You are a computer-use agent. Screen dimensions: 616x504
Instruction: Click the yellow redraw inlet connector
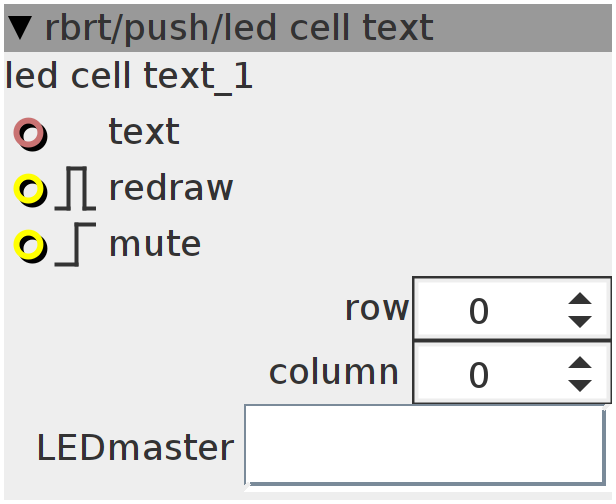pyautogui.click(x=30, y=189)
